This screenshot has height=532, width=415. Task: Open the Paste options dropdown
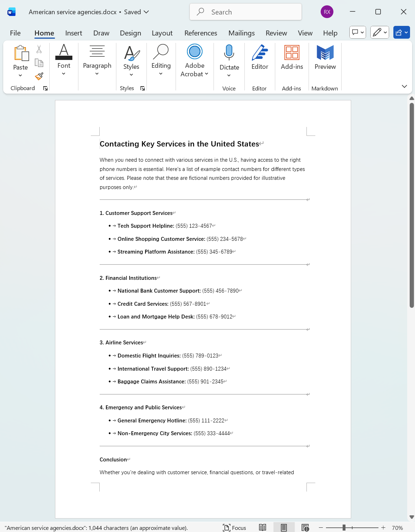tap(20, 75)
